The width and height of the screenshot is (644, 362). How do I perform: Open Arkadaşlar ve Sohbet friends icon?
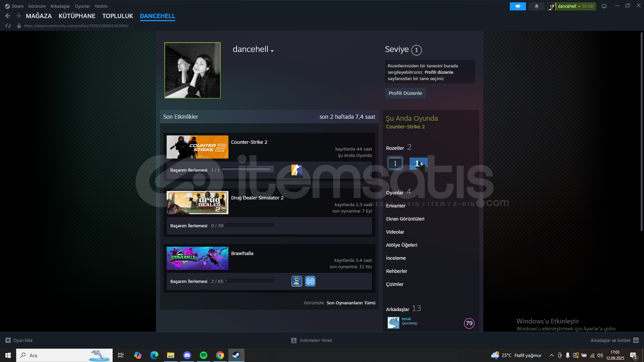tap(636, 340)
